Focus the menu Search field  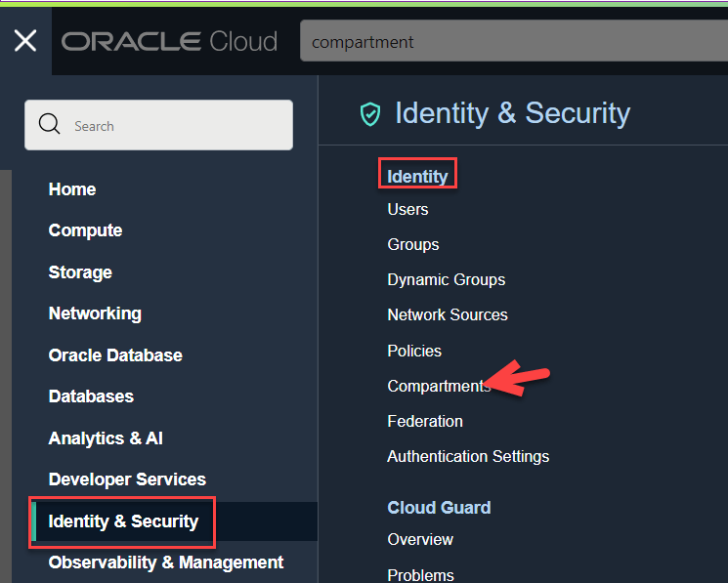(158, 125)
